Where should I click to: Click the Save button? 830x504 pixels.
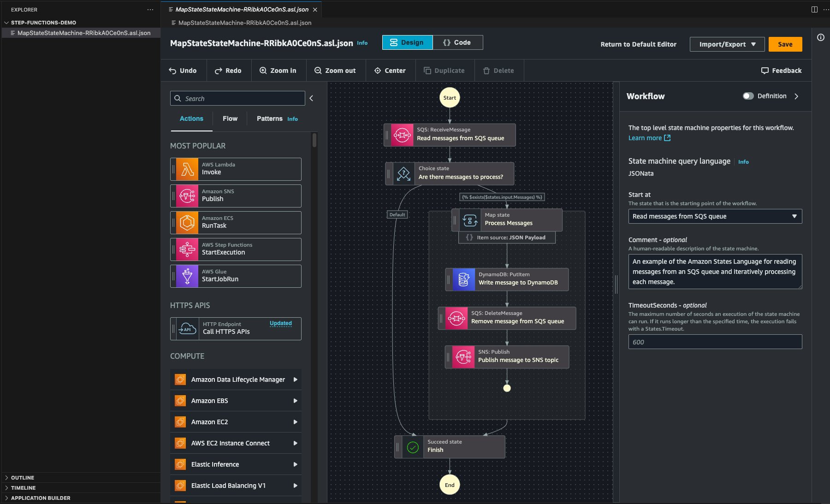[x=785, y=44]
